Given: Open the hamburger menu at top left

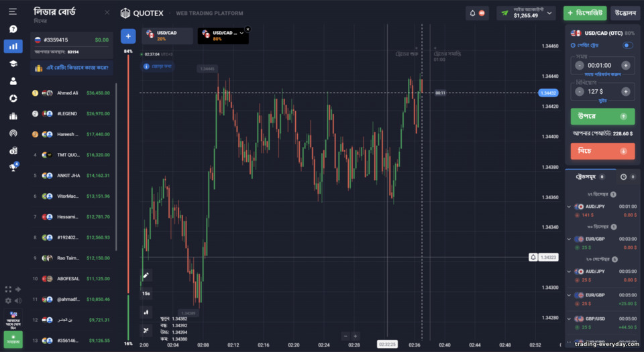Looking at the screenshot, I should click(x=13, y=11).
